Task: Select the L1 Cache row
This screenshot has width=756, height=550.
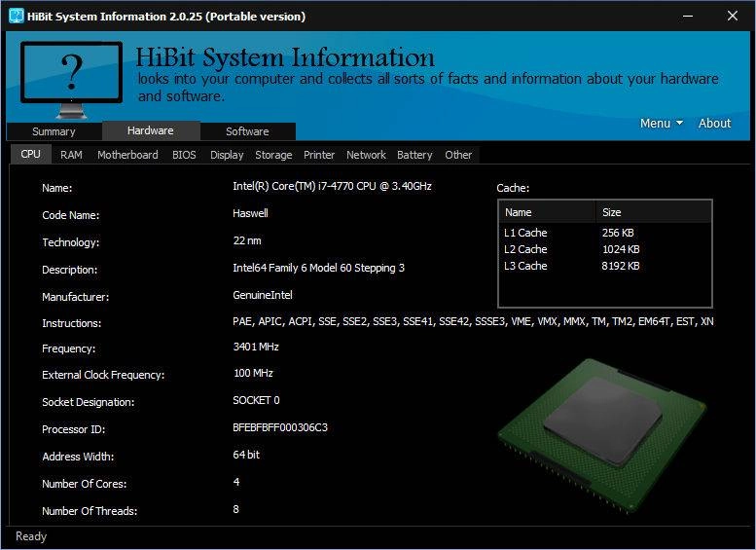Action: (x=605, y=233)
